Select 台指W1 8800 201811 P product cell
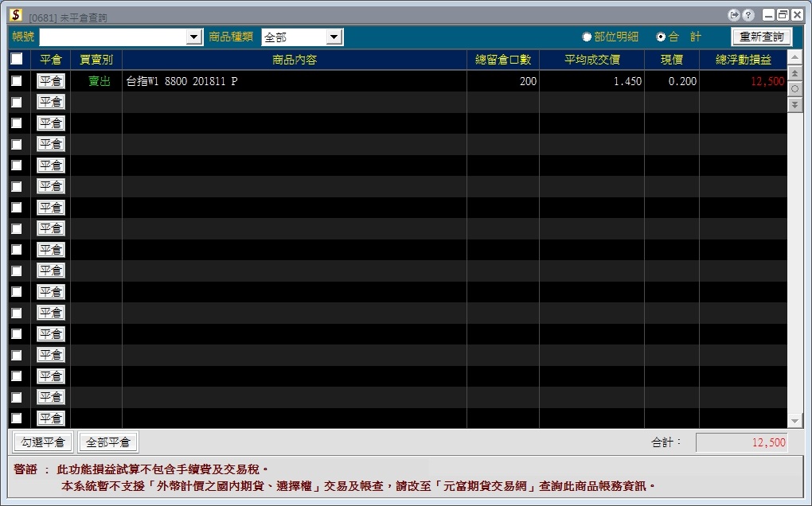This screenshot has height=506, width=812. coord(294,81)
